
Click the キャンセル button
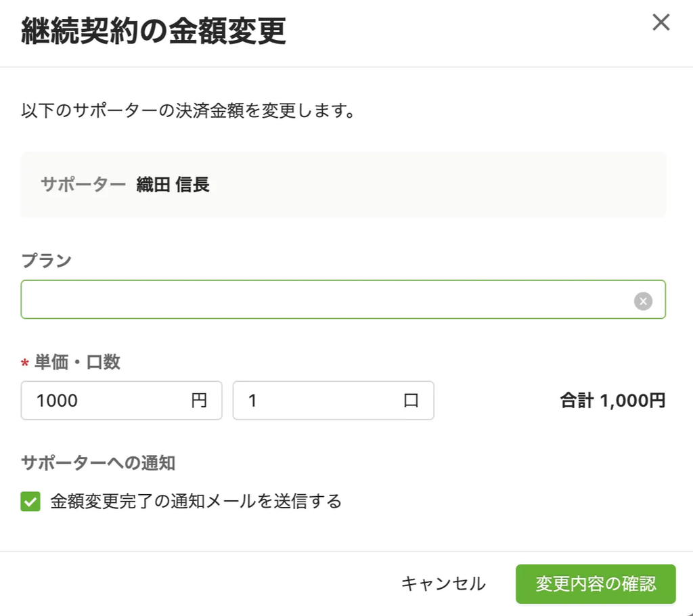pos(443,584)
